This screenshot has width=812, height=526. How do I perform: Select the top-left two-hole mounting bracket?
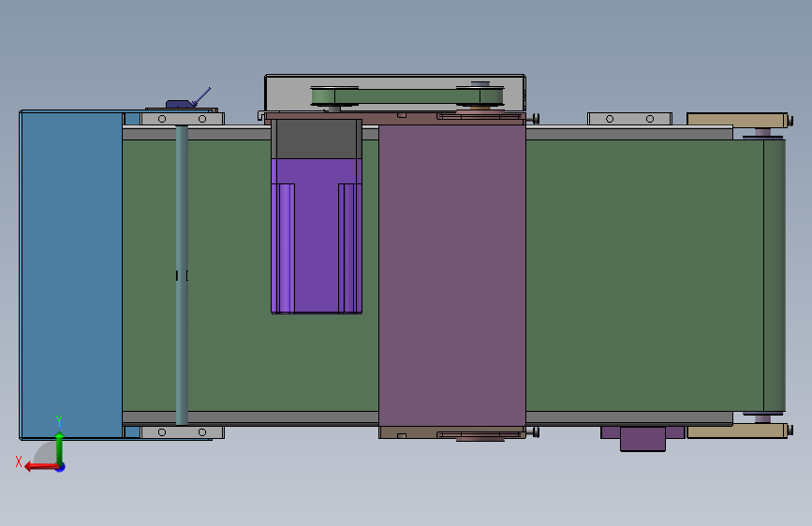point(183,119)
